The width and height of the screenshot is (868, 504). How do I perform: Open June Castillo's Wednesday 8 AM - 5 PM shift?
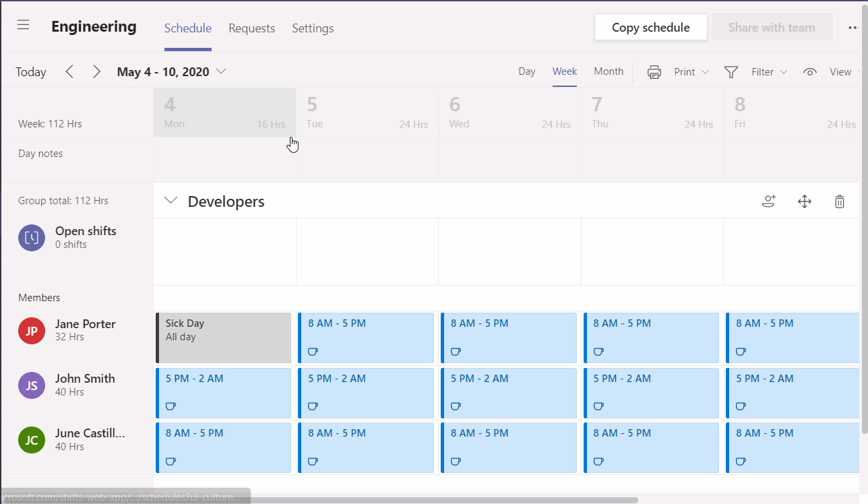click(509, 447)
